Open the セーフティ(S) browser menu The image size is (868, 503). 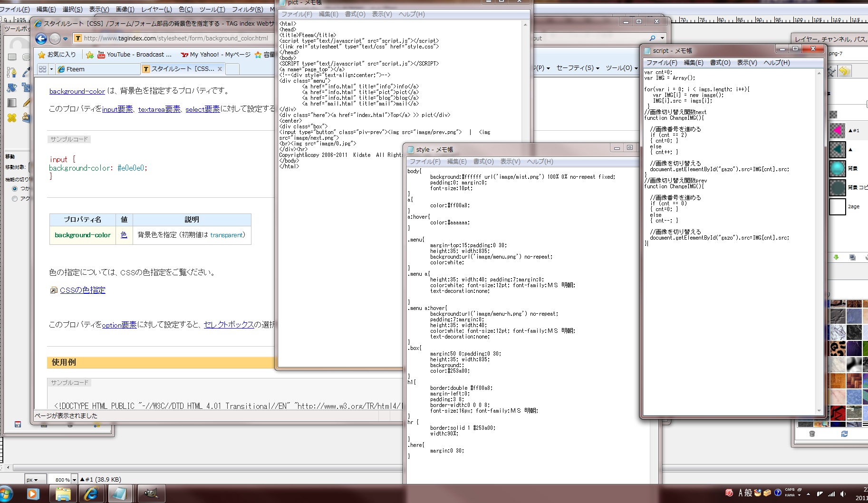(578, 68)
